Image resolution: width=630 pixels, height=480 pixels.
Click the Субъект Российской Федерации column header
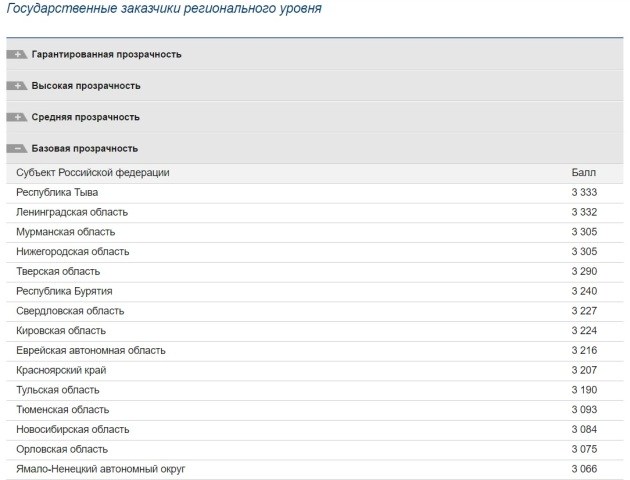pyautogui.click(x=93, y=173)
